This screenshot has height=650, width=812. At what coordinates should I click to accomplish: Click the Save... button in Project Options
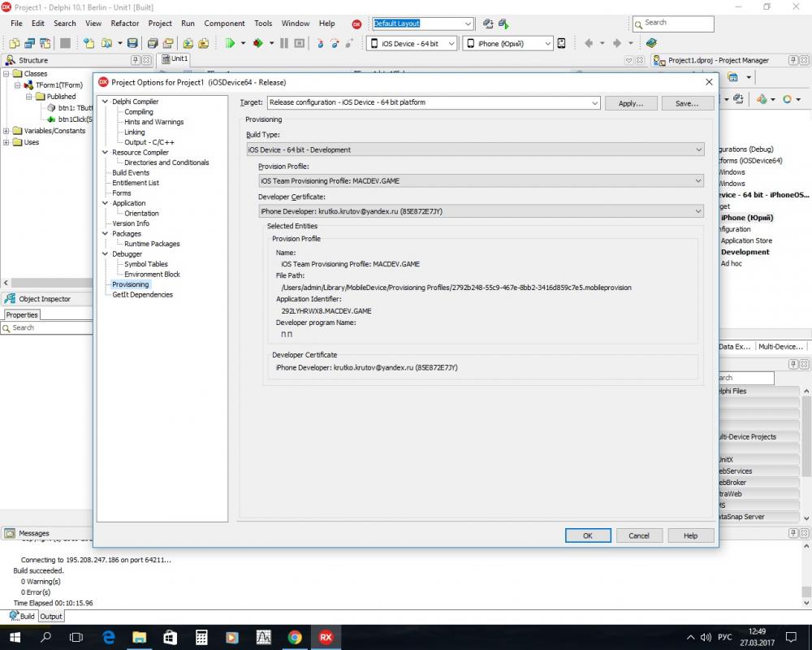tap(687, 103)
